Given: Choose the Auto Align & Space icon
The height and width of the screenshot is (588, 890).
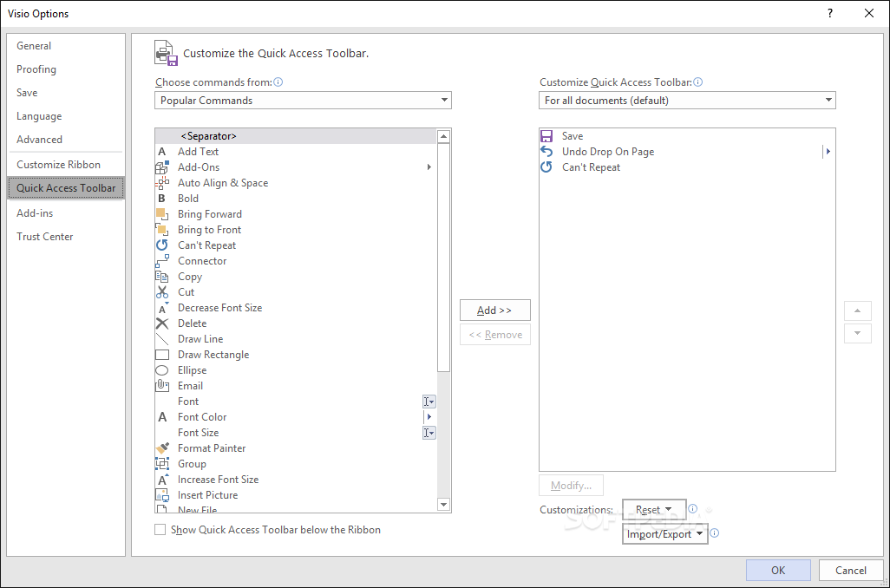Looking at the screenshot, I should coord(161,183).
